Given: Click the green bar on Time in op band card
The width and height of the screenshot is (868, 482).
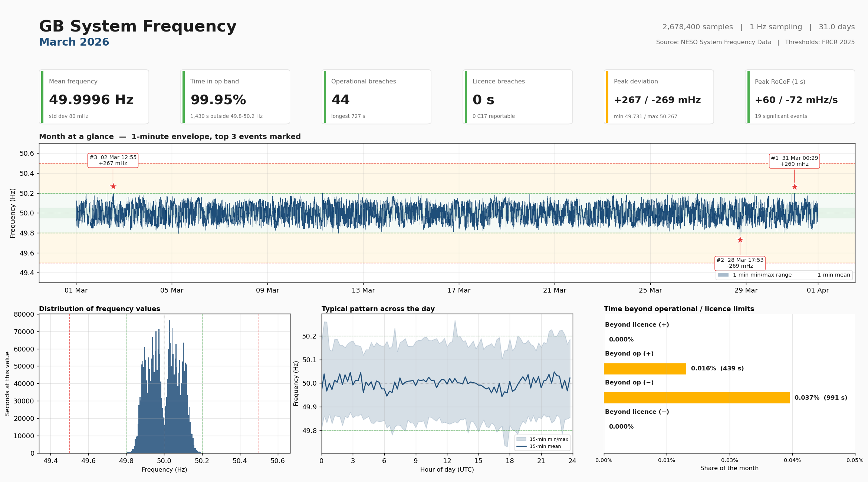Looking at the screenshot, I should tap(184, 96).
